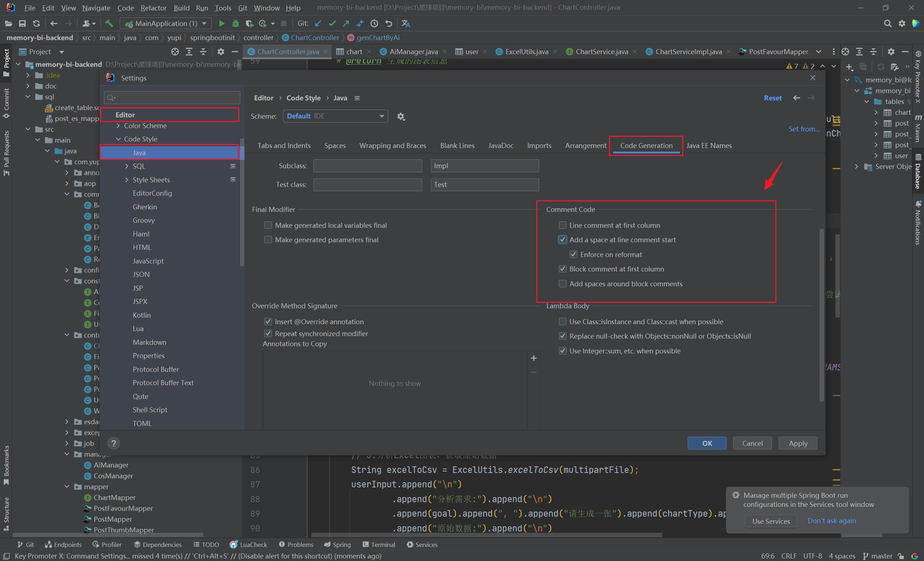Open Bookmarks tool window
The height and width of the screenshot is (561, 924).
[6, 465]
